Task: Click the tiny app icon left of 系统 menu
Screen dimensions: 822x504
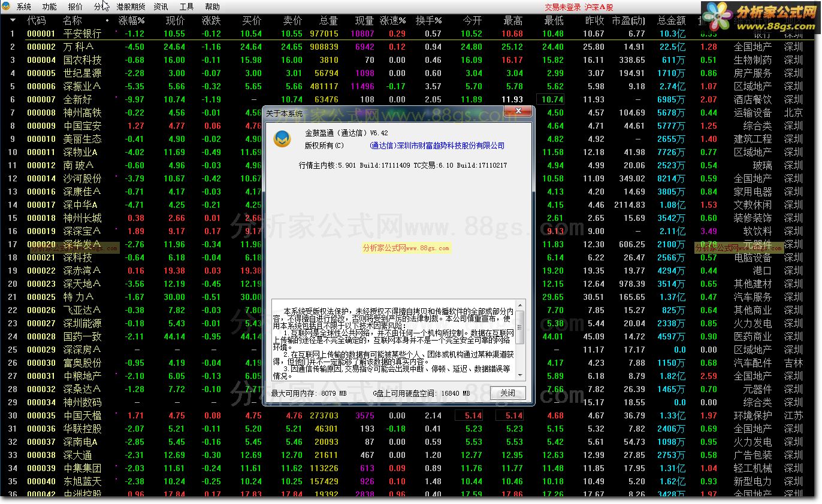Action: tap(7, 7)
